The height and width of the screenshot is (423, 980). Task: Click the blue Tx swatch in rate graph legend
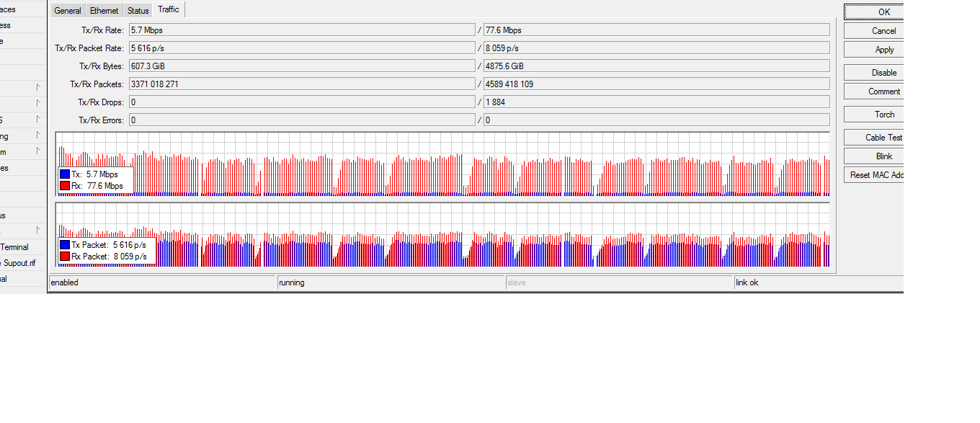65,174
